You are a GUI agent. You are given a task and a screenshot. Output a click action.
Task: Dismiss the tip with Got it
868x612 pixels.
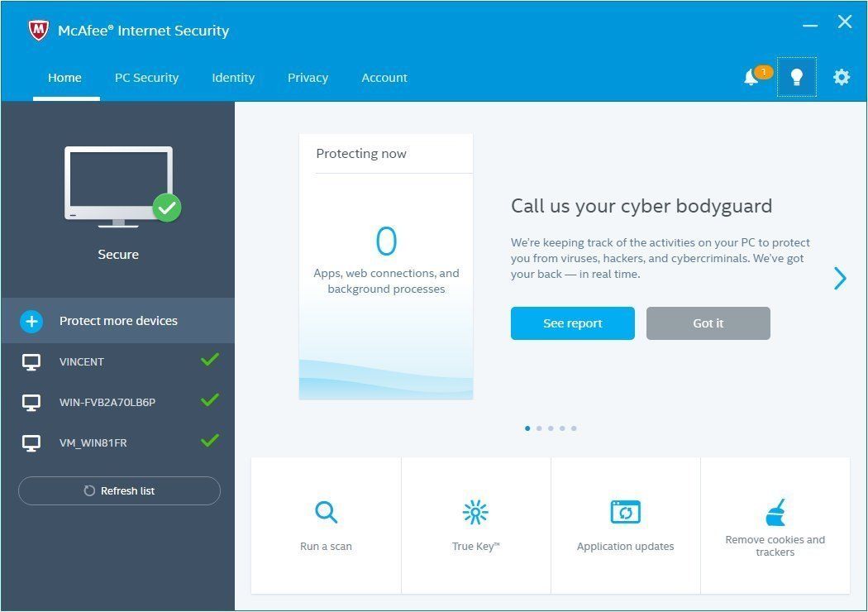click(708, 323)
